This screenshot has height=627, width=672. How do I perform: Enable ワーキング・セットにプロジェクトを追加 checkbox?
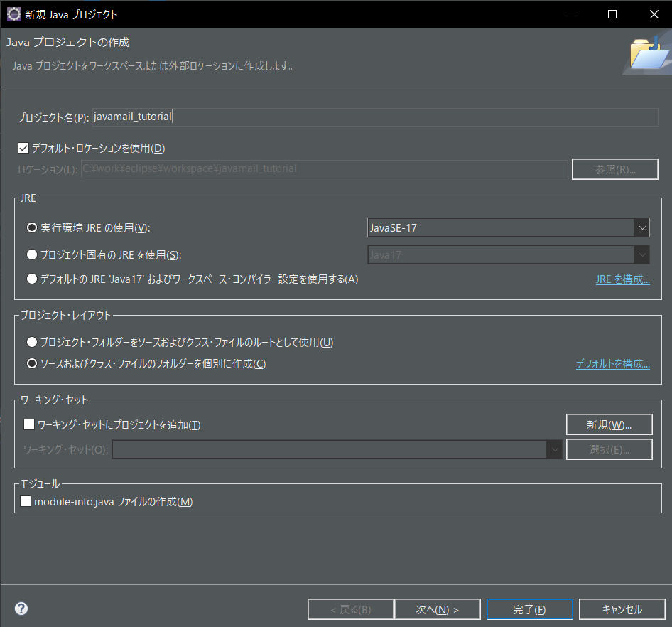point(29,424)
